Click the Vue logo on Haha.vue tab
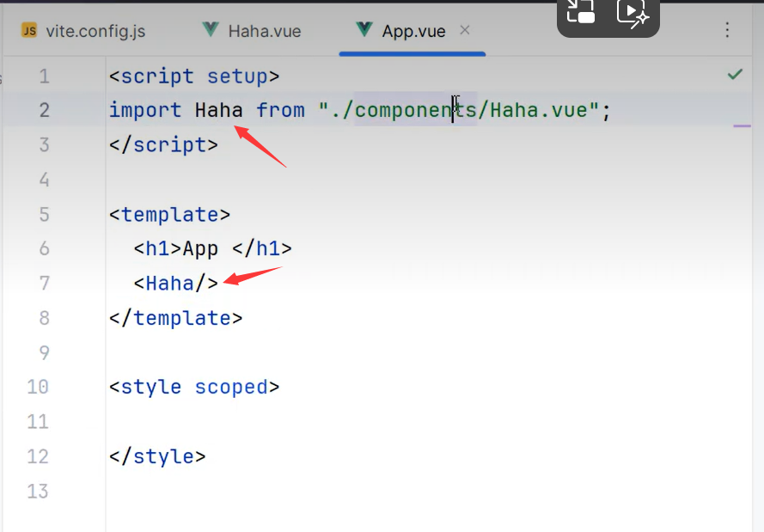Screen dimensions: 764x532 click(211, 30)
